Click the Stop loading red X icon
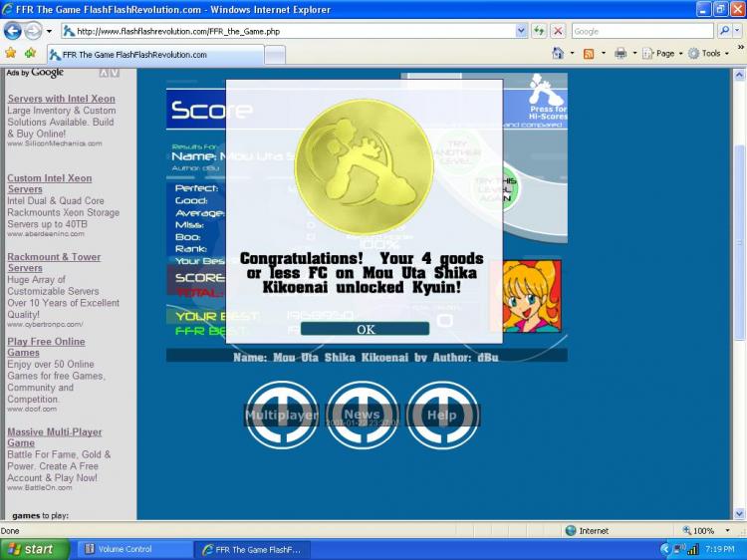Screen dimensions: 747x560 558,32
